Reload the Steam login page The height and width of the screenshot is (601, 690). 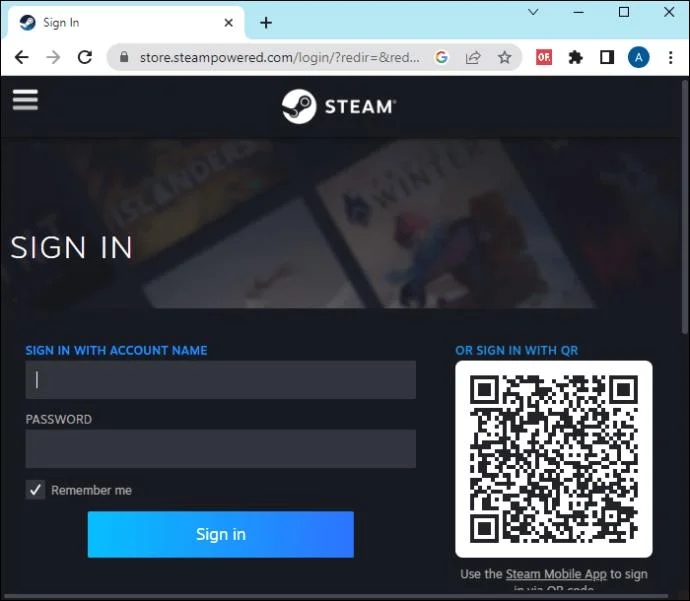(x=85, y=57)
